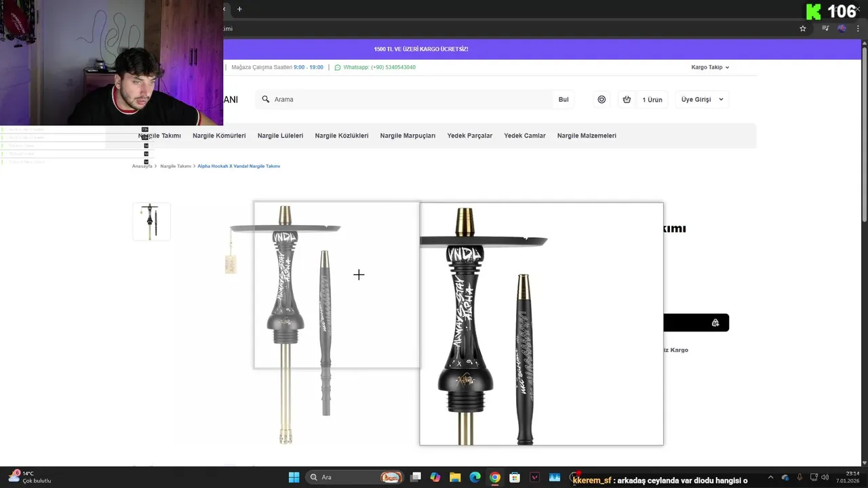Open Microsoft Store from the taskbar

[x=515, y=477]
